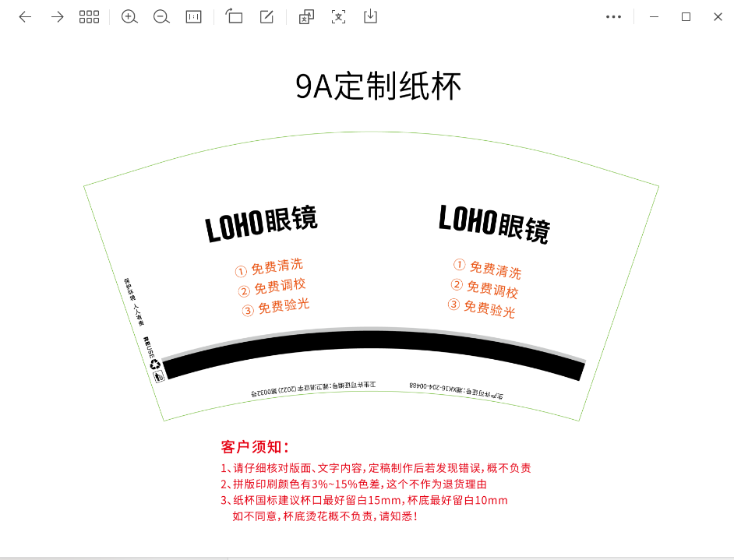734x560 pixels.
Task: Click the notice line starting "3、纸杯国标建议"
Action: pos(364,500)
